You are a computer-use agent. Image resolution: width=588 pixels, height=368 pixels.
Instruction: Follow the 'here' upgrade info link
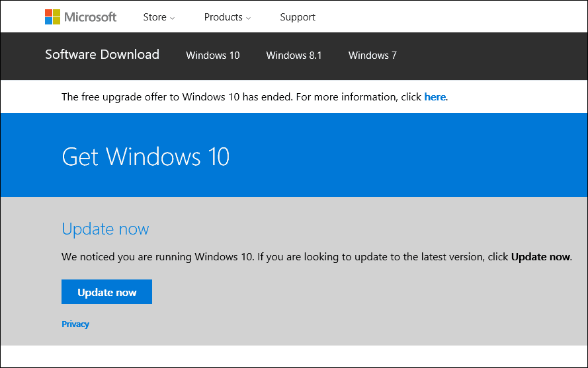coord(435,97)
